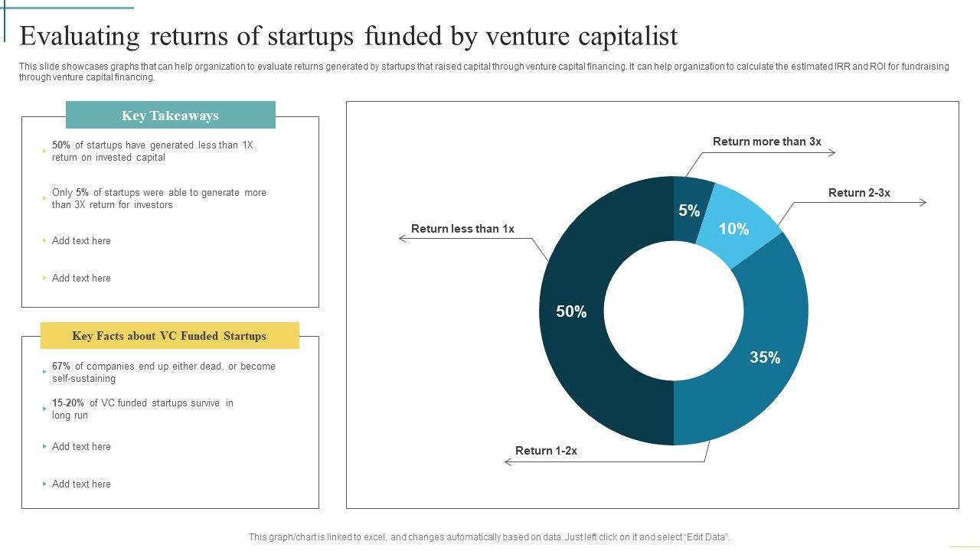980x551 pixels.
Task: Click the last 'Add text here' in Key Facts
Action: [x=81, y=484]
